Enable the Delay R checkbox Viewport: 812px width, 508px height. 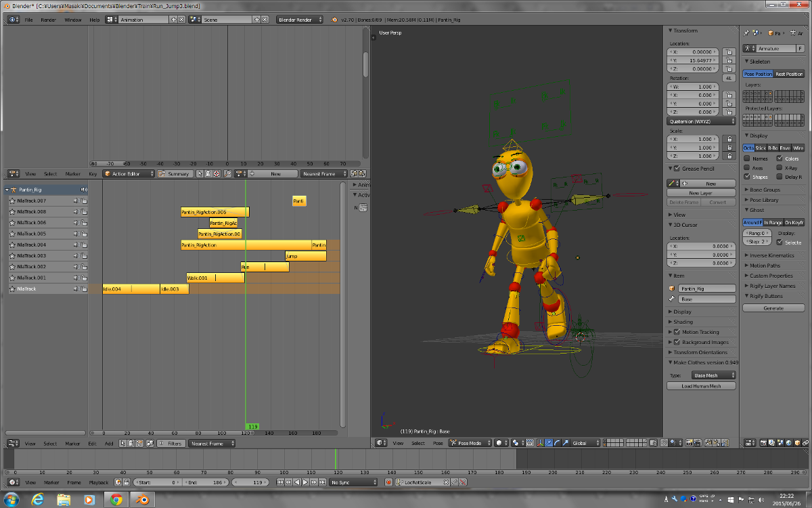click(x=779, y=177)
